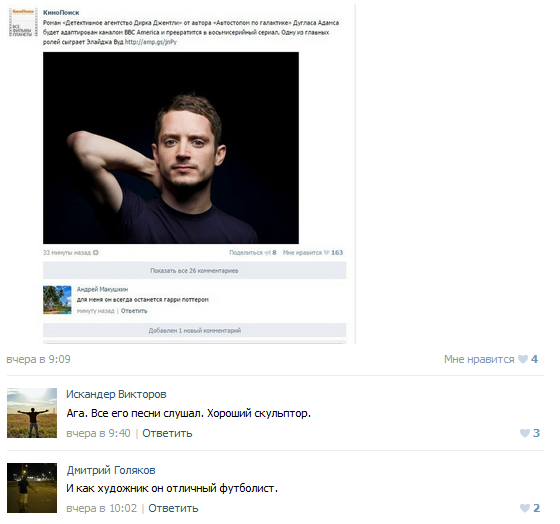Open Дмитрий Голяков profile name
This screenshot has width=560, height=524.
[x=111, y=470]
